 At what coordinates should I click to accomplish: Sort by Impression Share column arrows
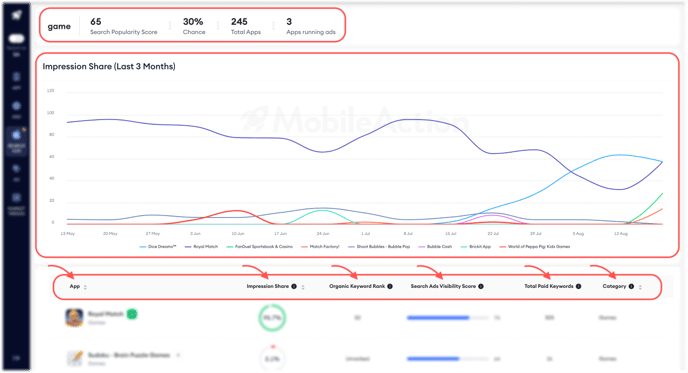303,287
